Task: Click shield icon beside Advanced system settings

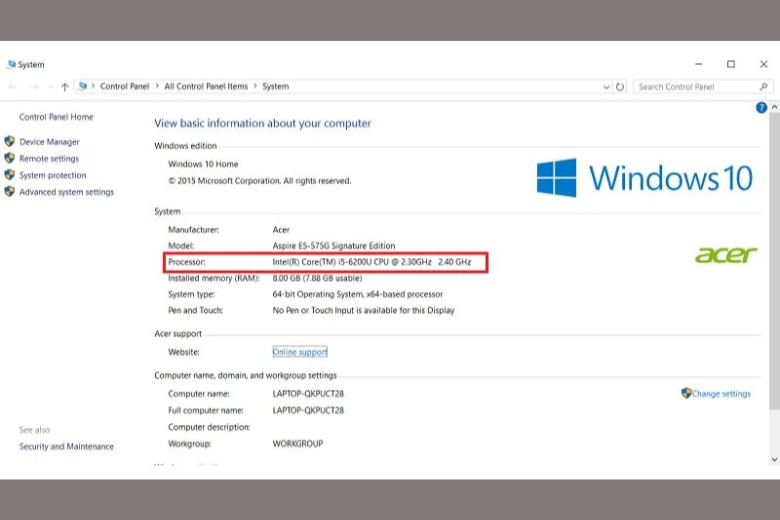Action: (9, 192)
